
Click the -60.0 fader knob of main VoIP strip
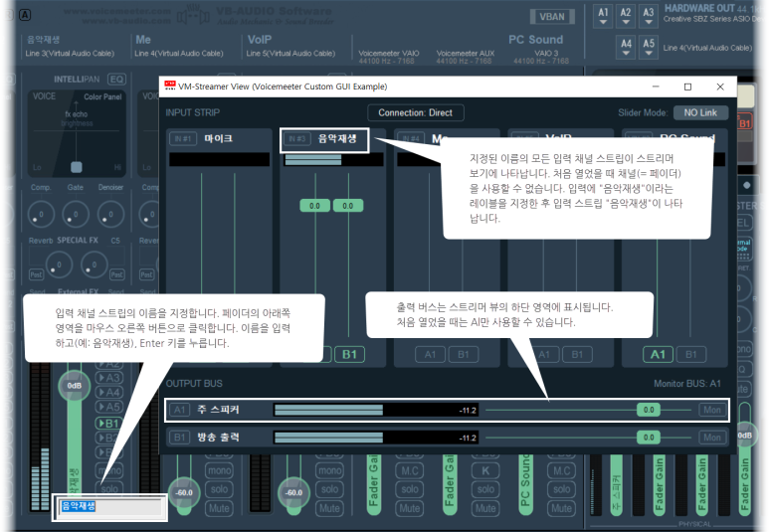293,493
